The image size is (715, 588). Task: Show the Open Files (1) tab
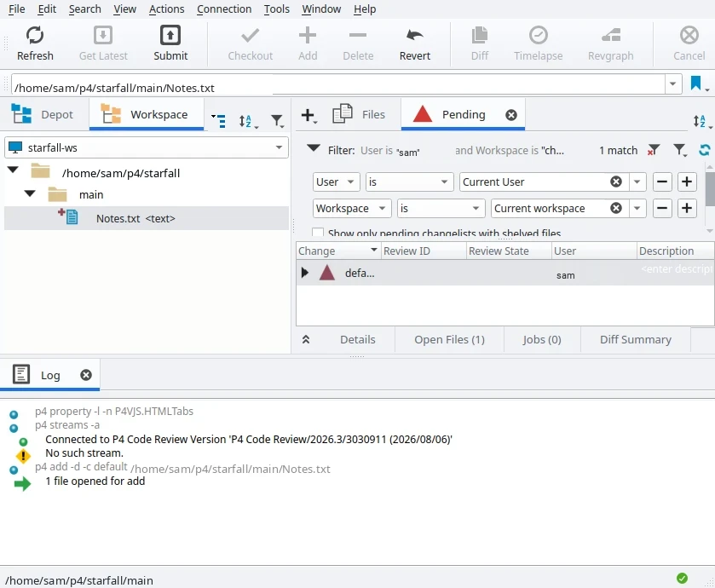[449, 339]
